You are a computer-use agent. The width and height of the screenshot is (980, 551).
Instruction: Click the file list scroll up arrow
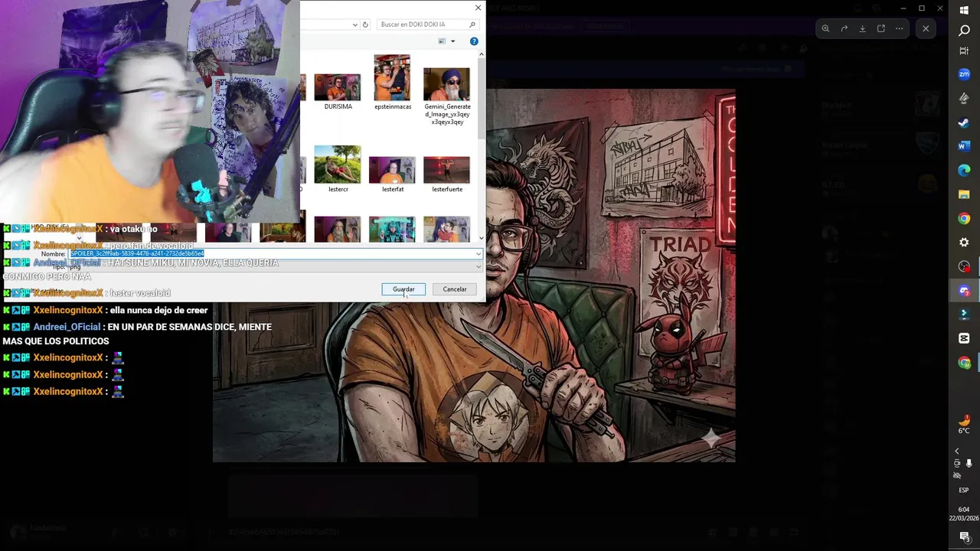point(481,54)
